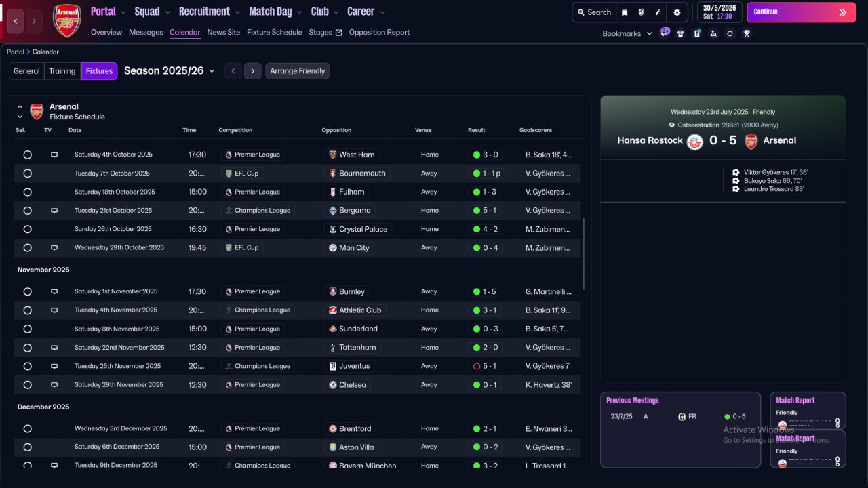Expand the Recruitment menu chevron

237,12
